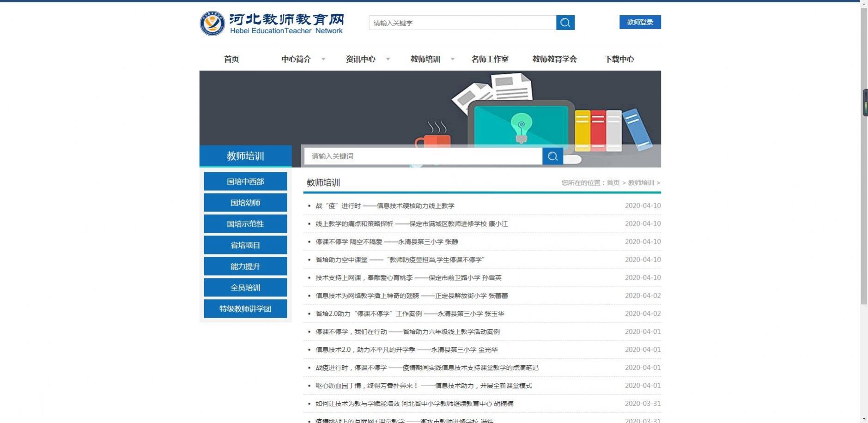Image resolution: width=868 pixels, height=423 pixels.
Task: Open the 首页 menu item
Action: [231, 59]
